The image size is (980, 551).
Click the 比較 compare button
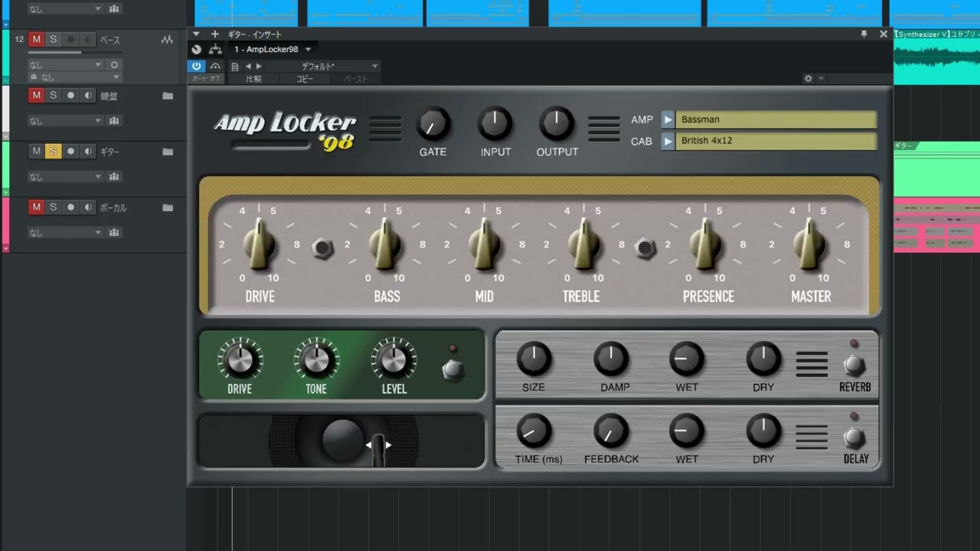coord(253,79)
